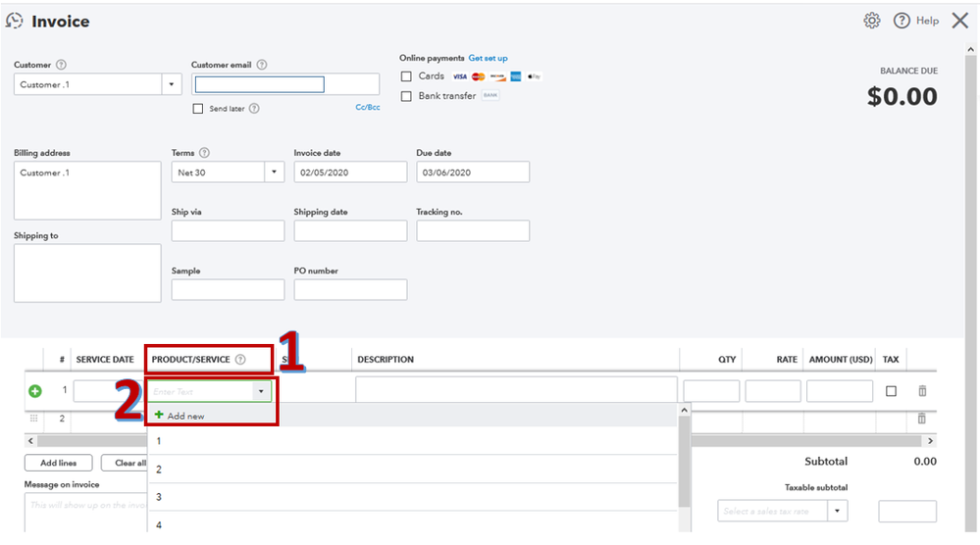Screen dimensions: 980x545
Task: Expand the Customer dropdown
Action: point(172,84)
